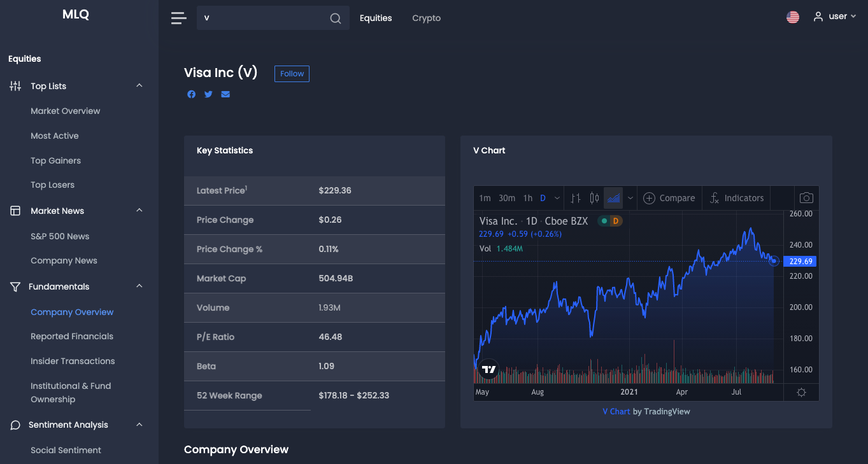Take chart snapshot with camera icon

coord(806,198)
